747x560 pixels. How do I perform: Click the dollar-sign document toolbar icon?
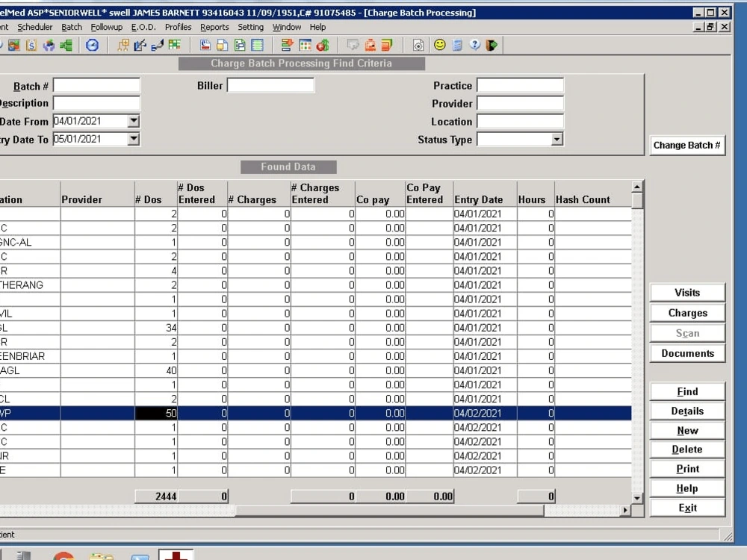(31, 46)
